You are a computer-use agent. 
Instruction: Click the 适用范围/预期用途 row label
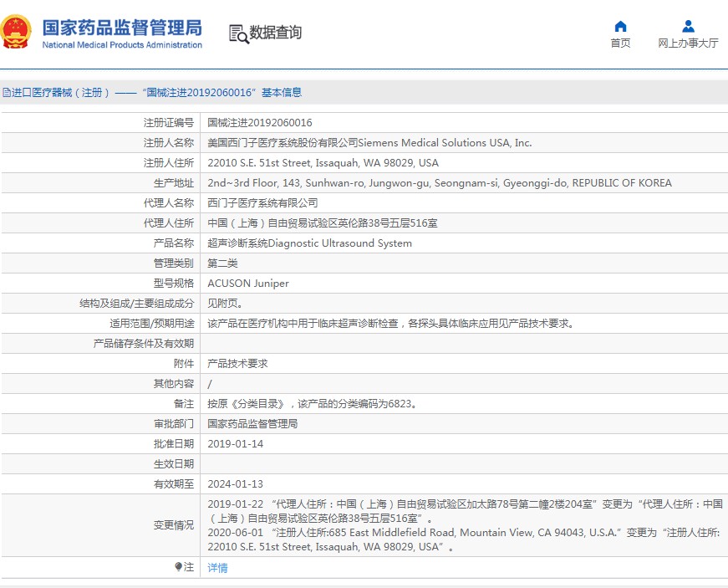pyautogui.click(x=152, y=323)
